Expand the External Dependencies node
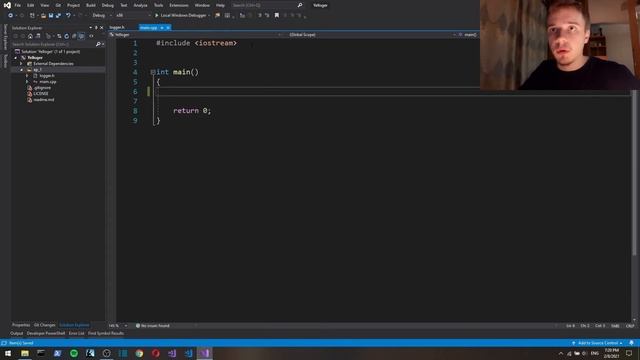This screenshot has width=640, height=360. 22,64
